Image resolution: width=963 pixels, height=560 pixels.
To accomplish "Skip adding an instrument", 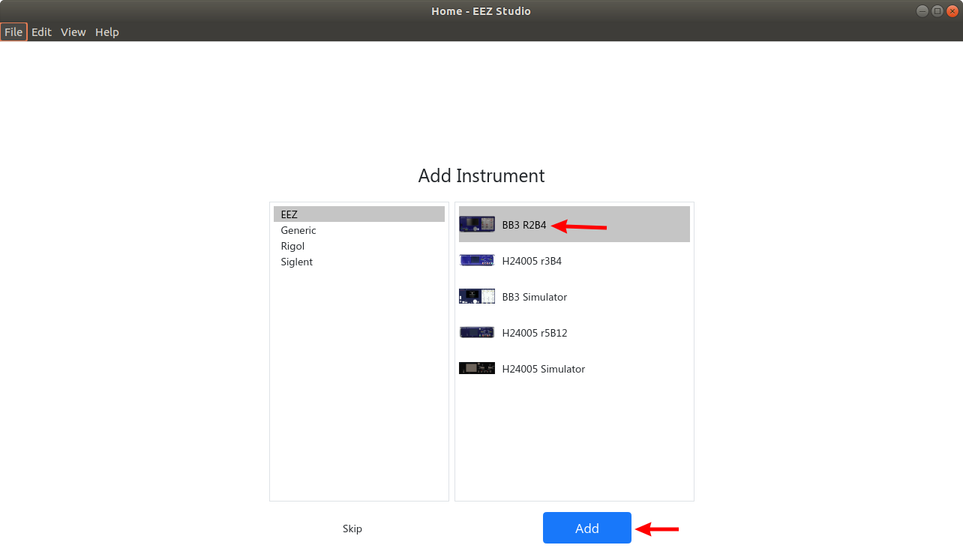I will tap(352, 529).
